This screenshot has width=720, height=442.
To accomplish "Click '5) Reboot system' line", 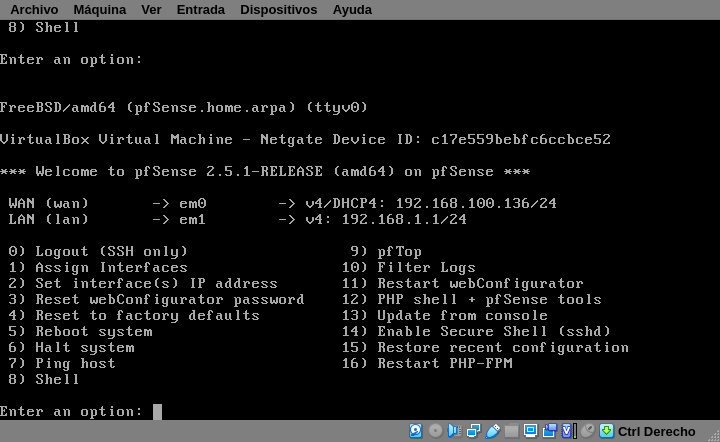I will tap(80, 332).
